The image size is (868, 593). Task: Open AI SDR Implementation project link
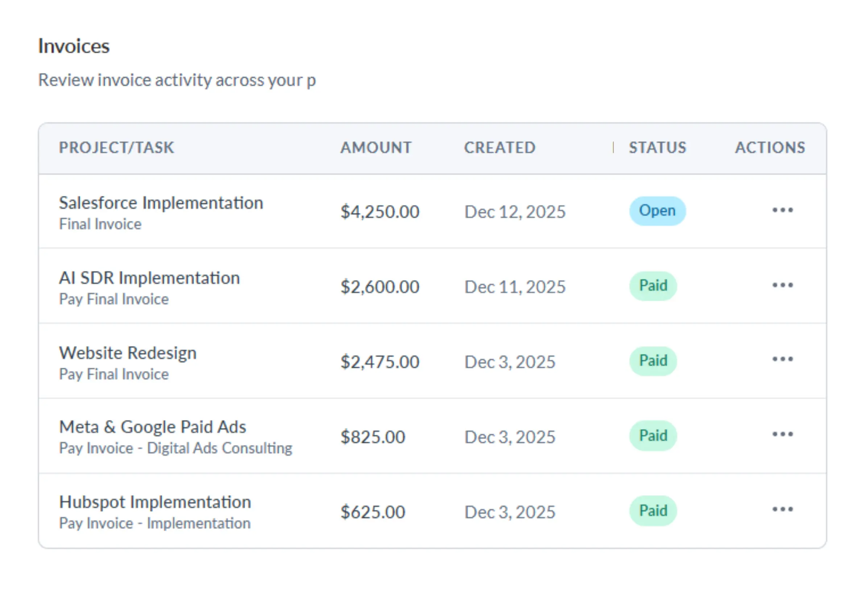[149, 279]
